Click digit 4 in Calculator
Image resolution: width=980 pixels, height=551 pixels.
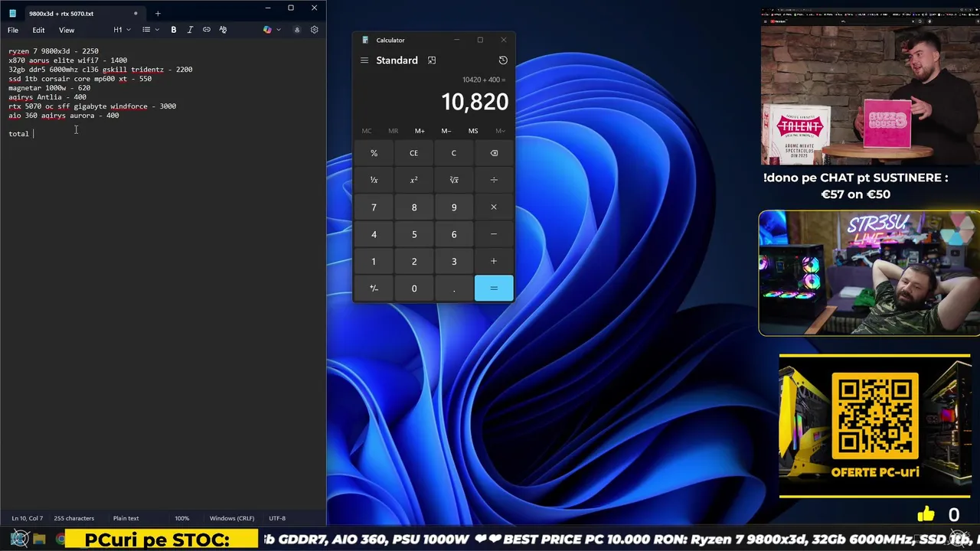click(x=374, y=234)
